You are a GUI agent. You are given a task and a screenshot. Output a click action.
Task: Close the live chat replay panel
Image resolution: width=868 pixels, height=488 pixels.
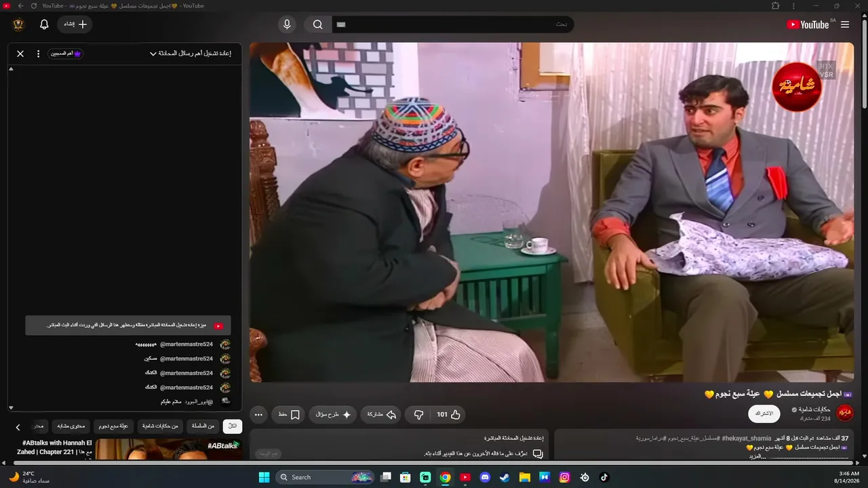20,54
